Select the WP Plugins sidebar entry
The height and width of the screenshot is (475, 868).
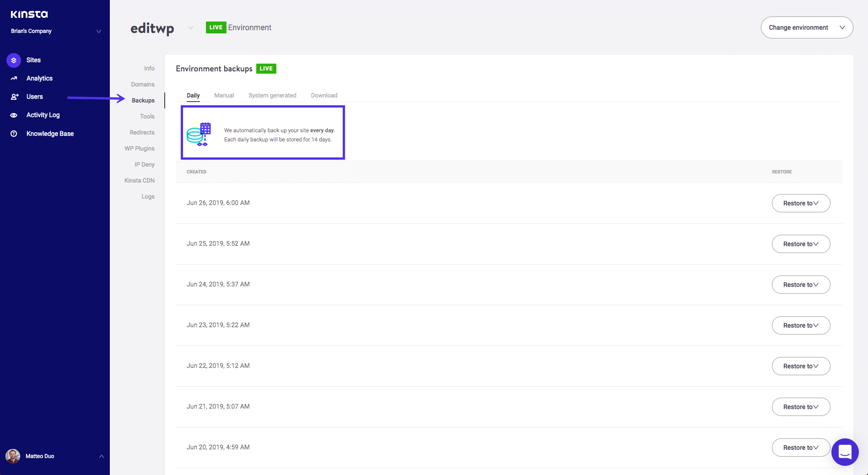click(139, 148)
